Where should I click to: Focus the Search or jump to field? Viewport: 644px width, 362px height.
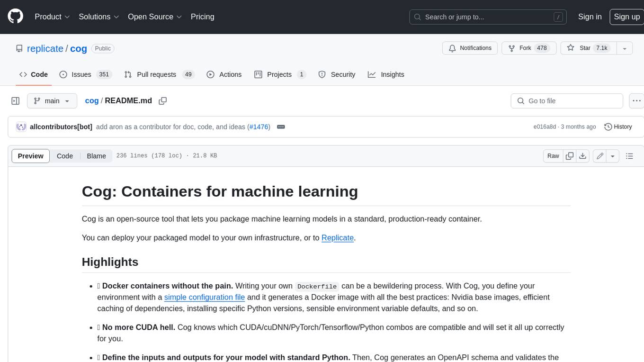tap(489, 17)
